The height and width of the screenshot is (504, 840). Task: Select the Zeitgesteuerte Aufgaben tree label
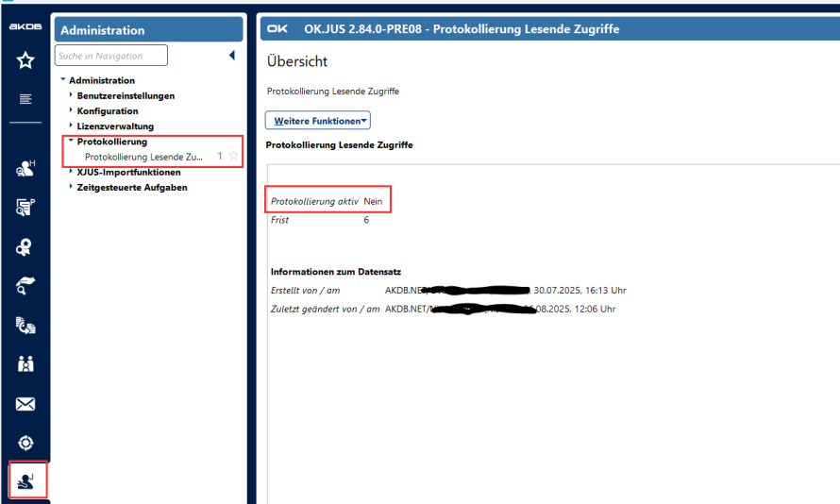click(132, 188)
